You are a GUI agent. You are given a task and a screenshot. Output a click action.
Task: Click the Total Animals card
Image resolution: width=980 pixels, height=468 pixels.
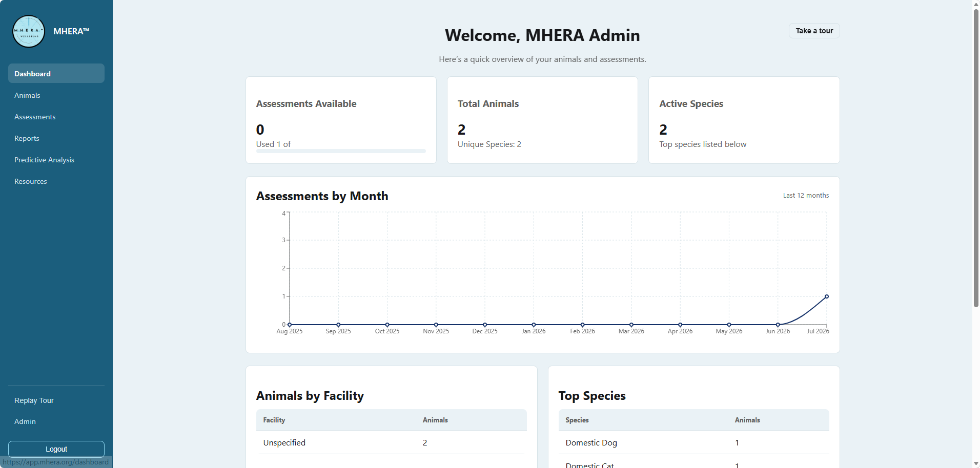click(x=542, y=120)
